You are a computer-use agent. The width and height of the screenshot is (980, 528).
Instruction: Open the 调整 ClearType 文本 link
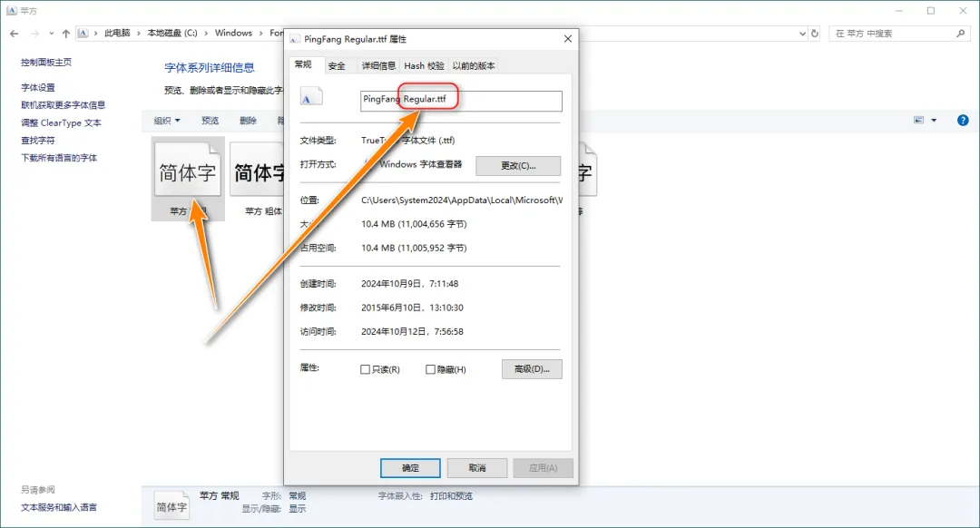(x=62, y=123)
